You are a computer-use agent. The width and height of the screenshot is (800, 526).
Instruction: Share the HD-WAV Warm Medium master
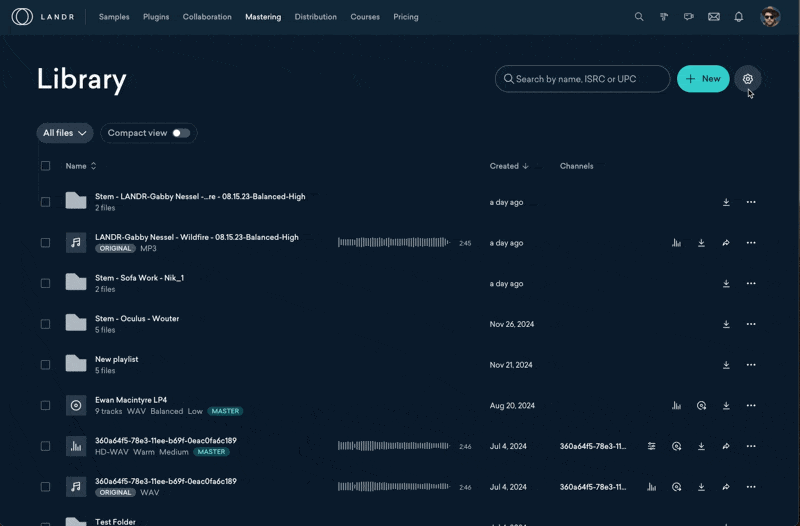coord(726,446)
